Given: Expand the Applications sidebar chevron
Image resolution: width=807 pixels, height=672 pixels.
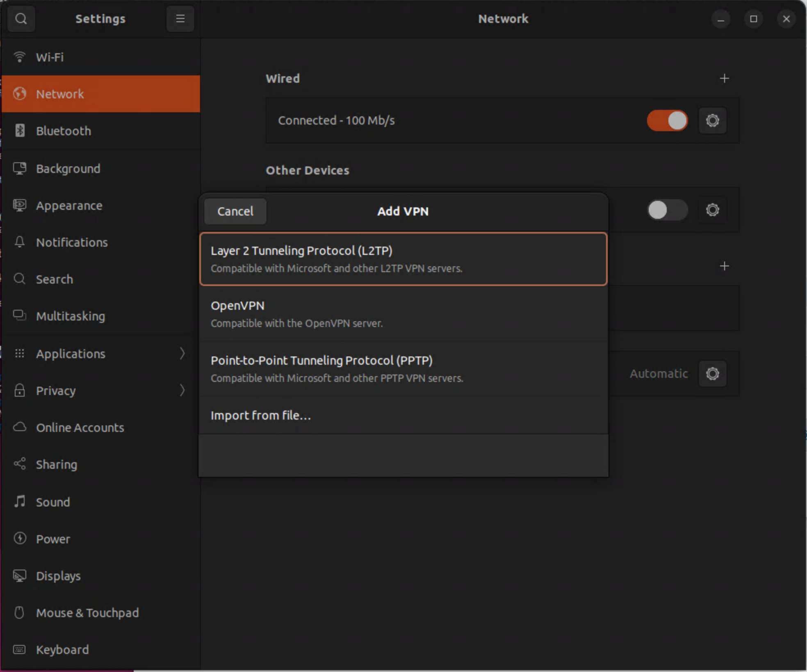Looking at the screenshot, I should (x=182, y=354).
